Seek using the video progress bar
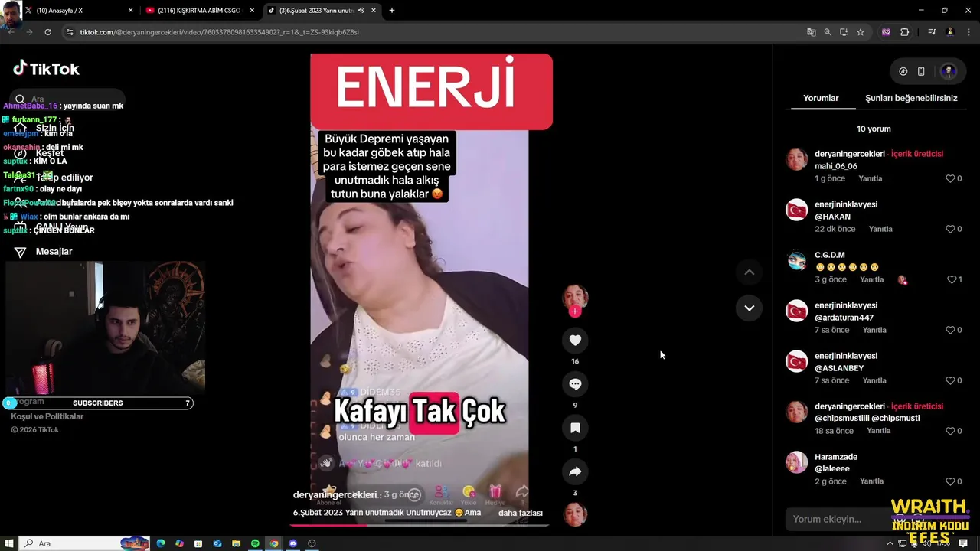 [x=420, y=525]
